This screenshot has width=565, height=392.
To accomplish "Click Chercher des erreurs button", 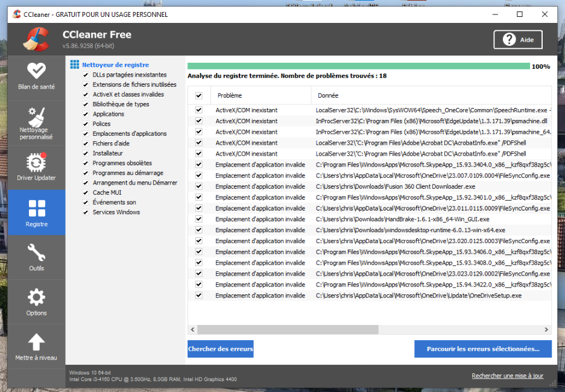I will 221,349.
